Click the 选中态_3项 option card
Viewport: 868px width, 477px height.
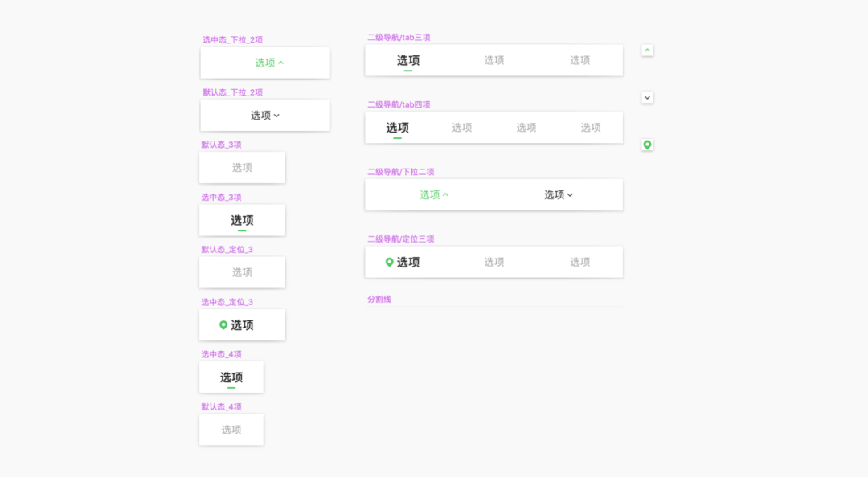coord(242,221)
